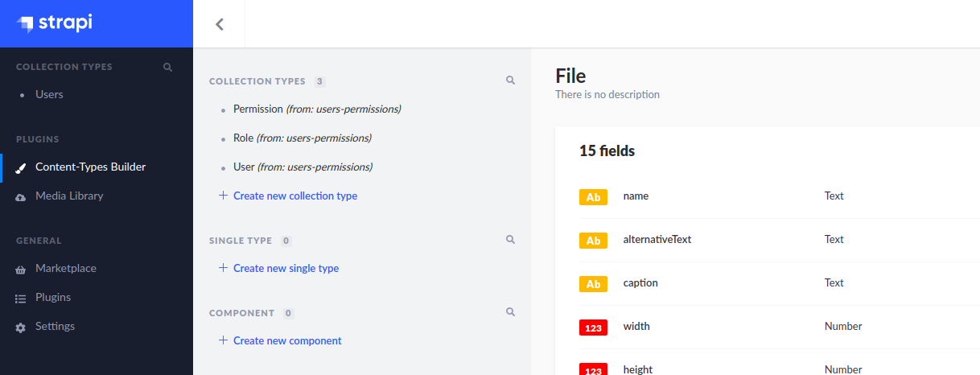The height and width of the screenshot is (375, 980).
Task: Click the File content type title
Action: tap(570, 76)
